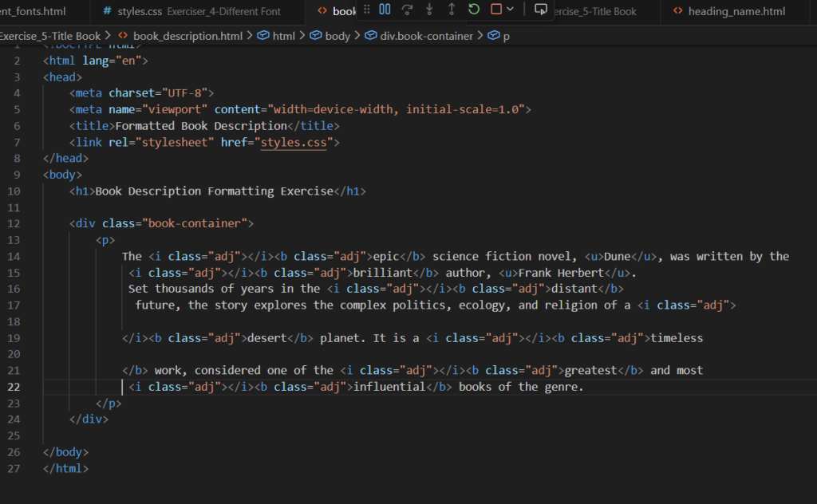
Task: Select the p breadcrumb element
Action: 506,36
